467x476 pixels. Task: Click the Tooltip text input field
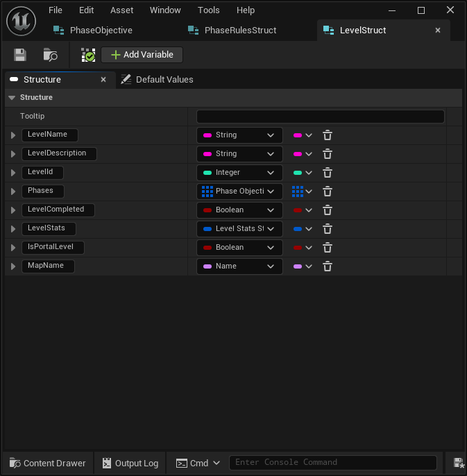point(320,117)
